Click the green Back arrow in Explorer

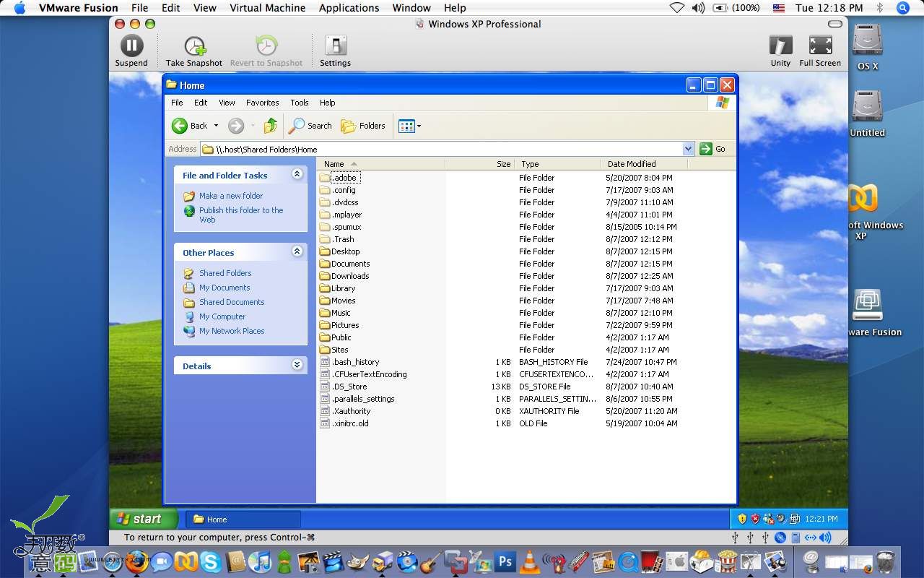[x=180, y=126]
